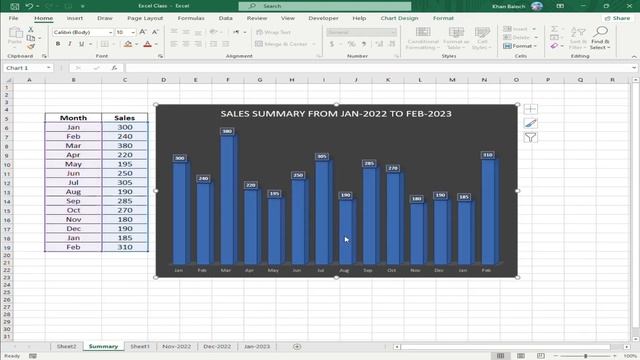Switch to the Nov-2022 sheet tab

[176, 347]
